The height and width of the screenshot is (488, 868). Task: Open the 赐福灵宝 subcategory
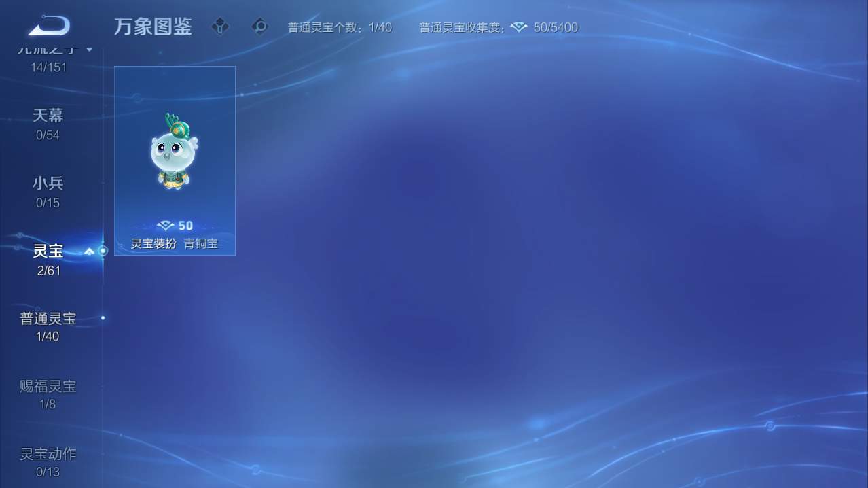point(48,386)
